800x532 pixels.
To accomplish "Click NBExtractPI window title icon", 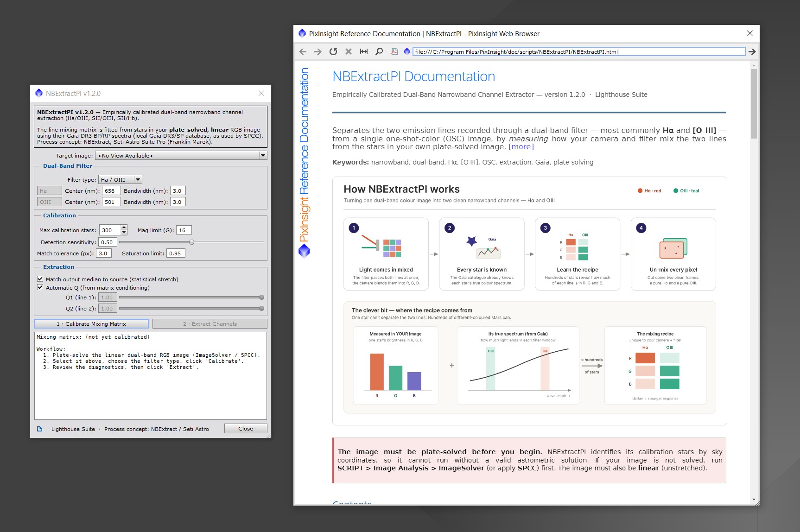I will [39, 93].
